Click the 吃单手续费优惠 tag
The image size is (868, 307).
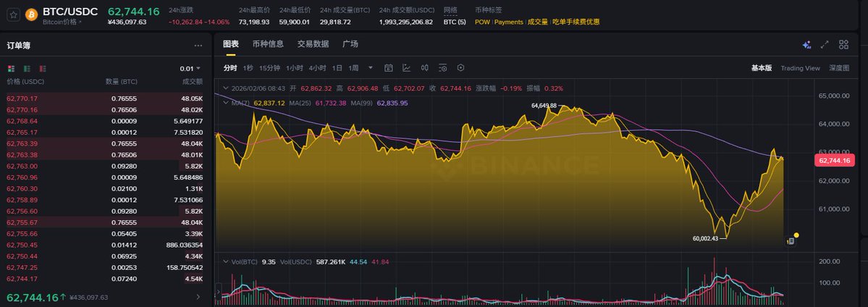tap(576, 22)
